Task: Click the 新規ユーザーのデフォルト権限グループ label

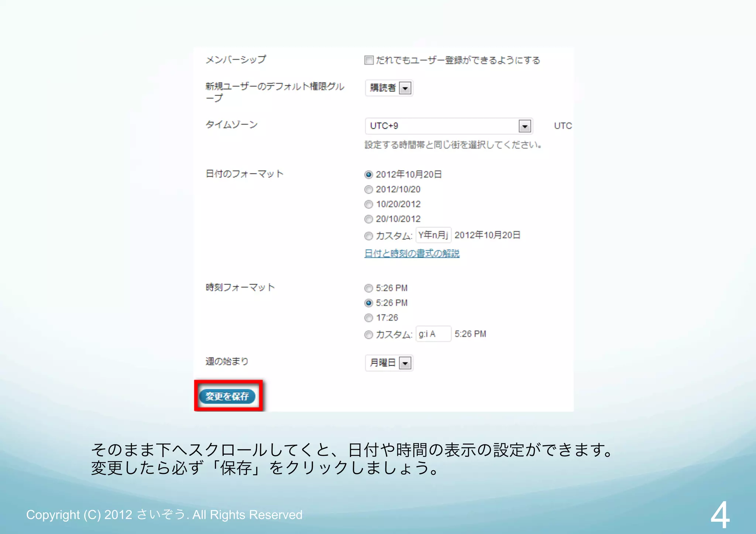Action: click(x=275, y=92)
